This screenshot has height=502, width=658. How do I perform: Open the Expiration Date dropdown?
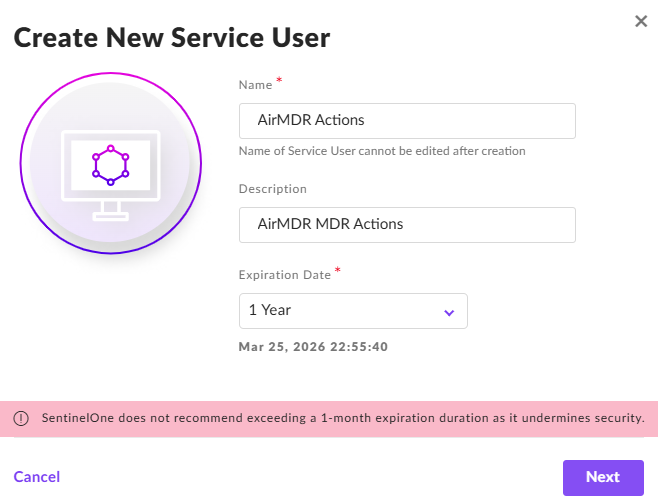pos(353,311)
